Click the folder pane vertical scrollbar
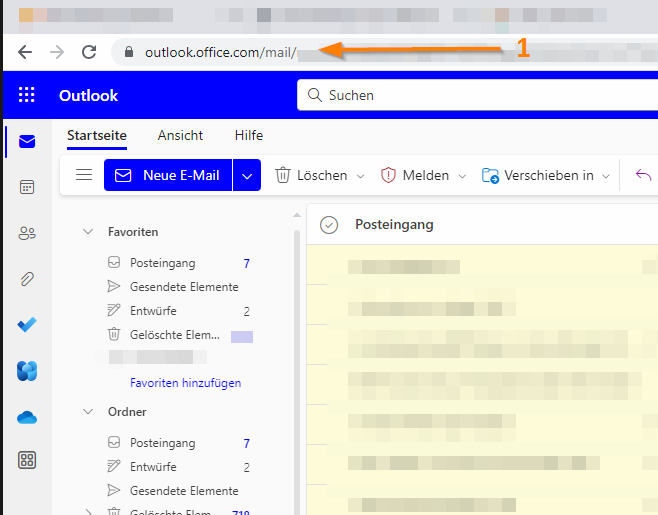Viewport: 658px width, 515px height. (x=297, y=371)
